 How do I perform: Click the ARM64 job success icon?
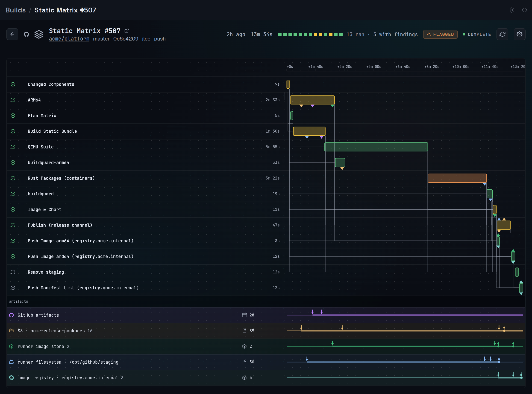point(13,100)
